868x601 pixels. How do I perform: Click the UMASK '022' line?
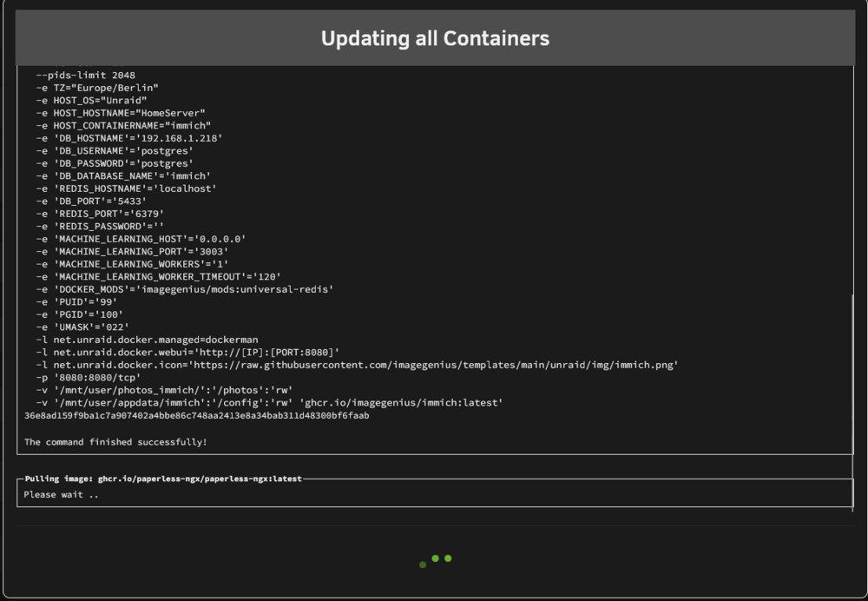[82, 327]
